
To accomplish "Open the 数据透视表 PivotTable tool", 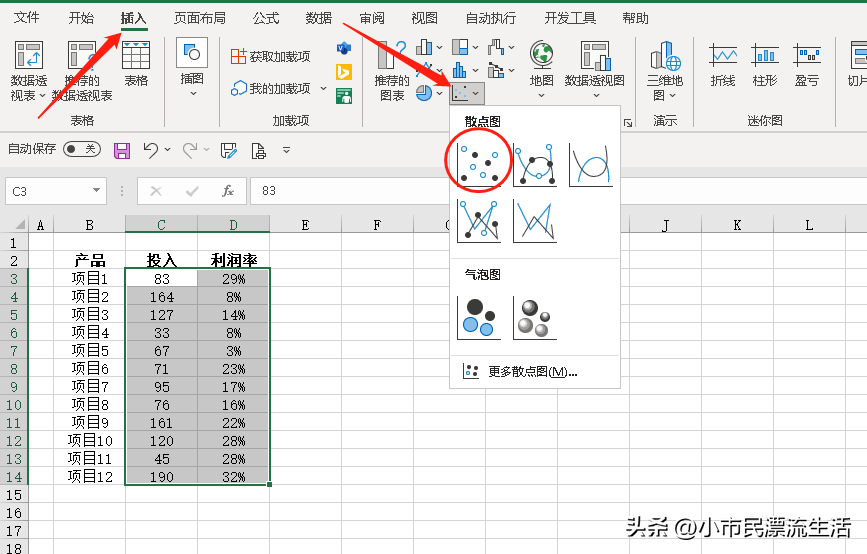I will pos(29,71).
